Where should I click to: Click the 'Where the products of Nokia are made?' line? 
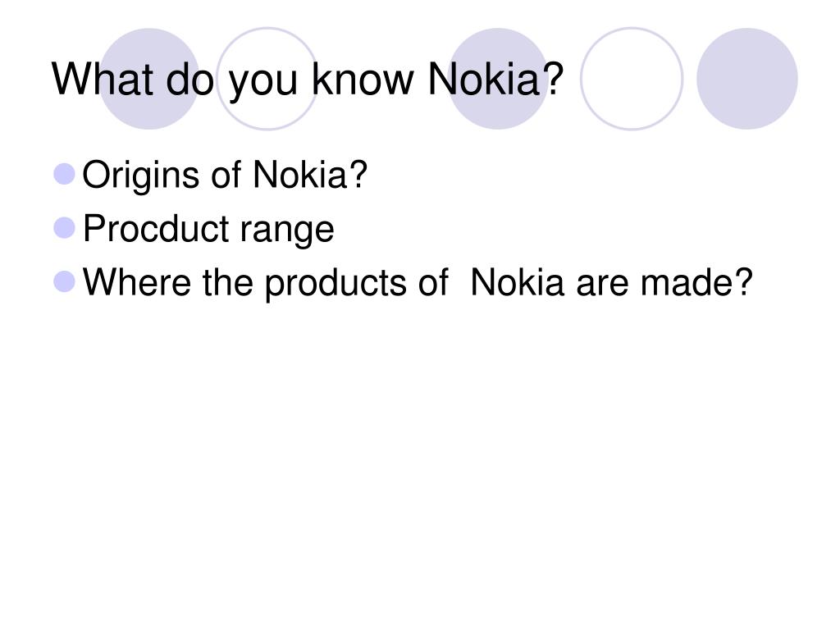pos(418,283)
